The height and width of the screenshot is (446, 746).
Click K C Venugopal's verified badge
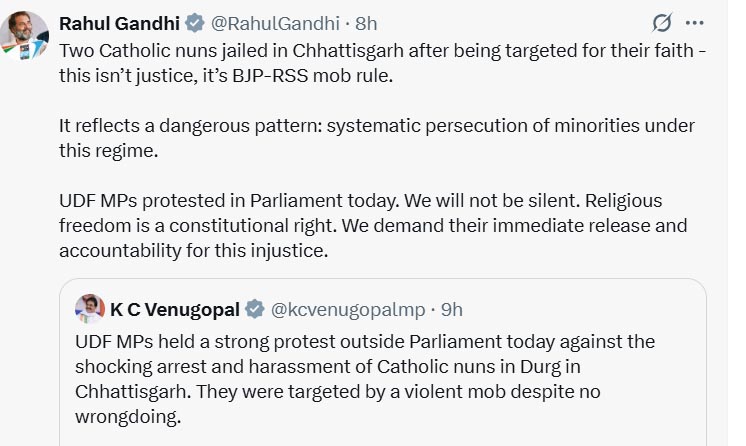coord(256,309)
